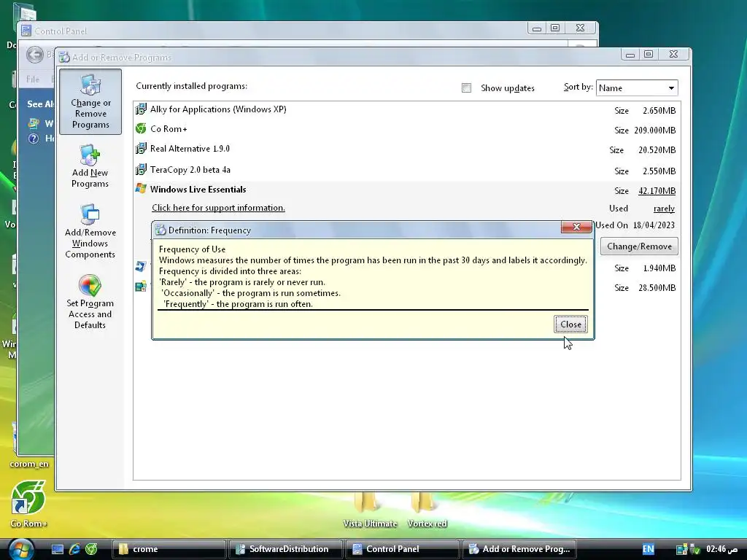747x560 pixels.
Task: Click the EN language indicator in taskbar
Action: (648, 550)
